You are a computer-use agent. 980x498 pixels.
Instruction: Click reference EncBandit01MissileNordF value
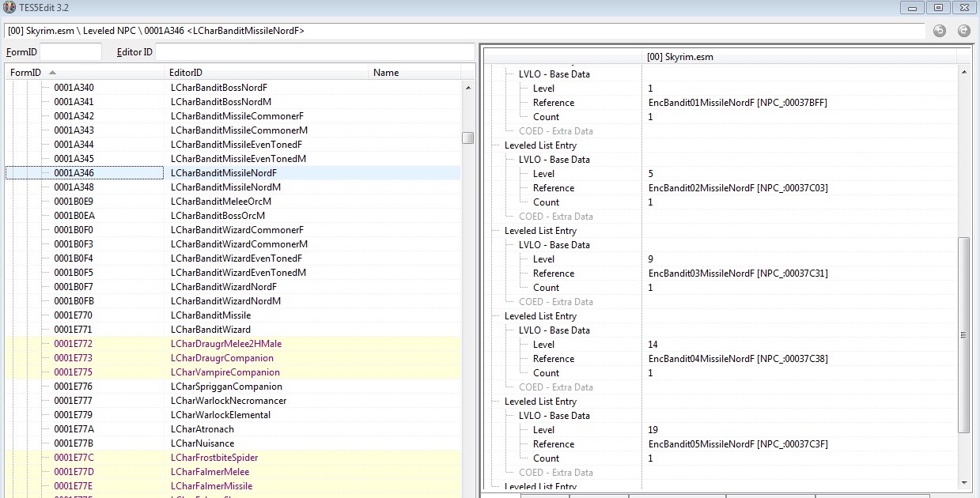click(737, 103)
